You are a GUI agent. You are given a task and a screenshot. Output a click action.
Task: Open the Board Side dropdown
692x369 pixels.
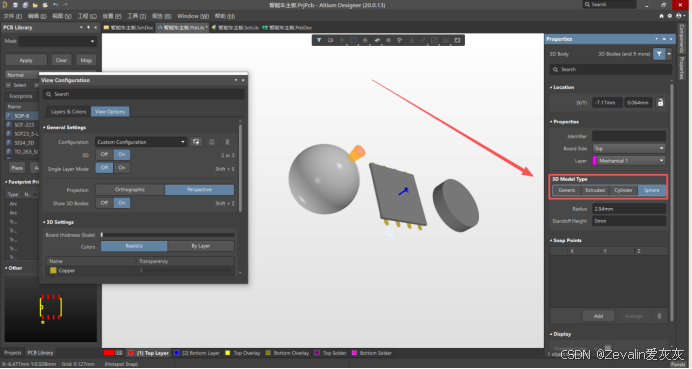[x=628, y=148]
